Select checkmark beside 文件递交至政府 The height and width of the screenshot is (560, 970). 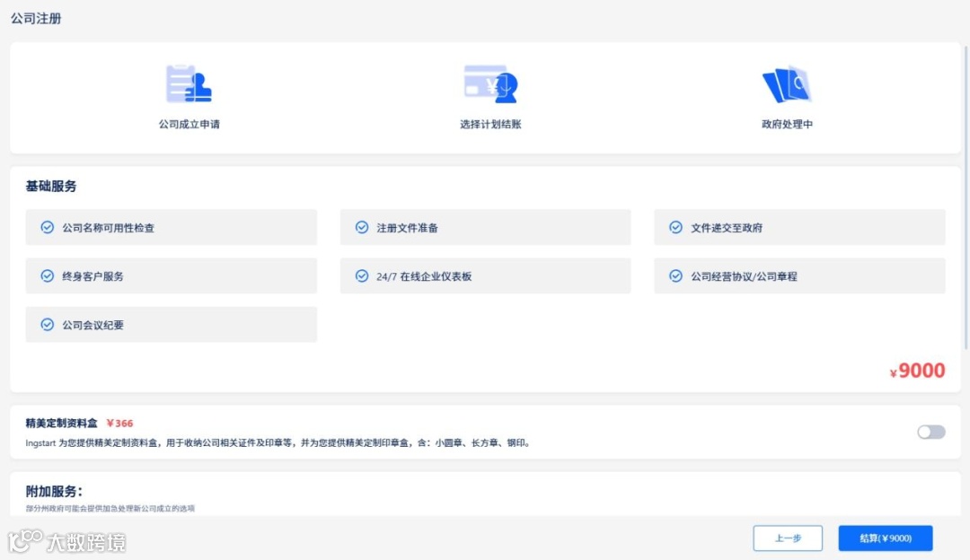[676, 227]
